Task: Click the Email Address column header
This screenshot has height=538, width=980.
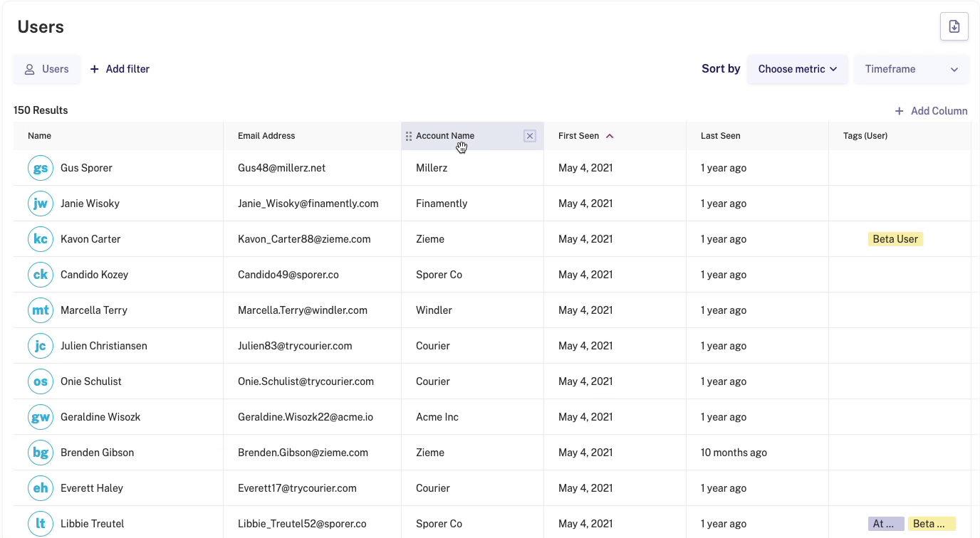Action: point(266,136)
